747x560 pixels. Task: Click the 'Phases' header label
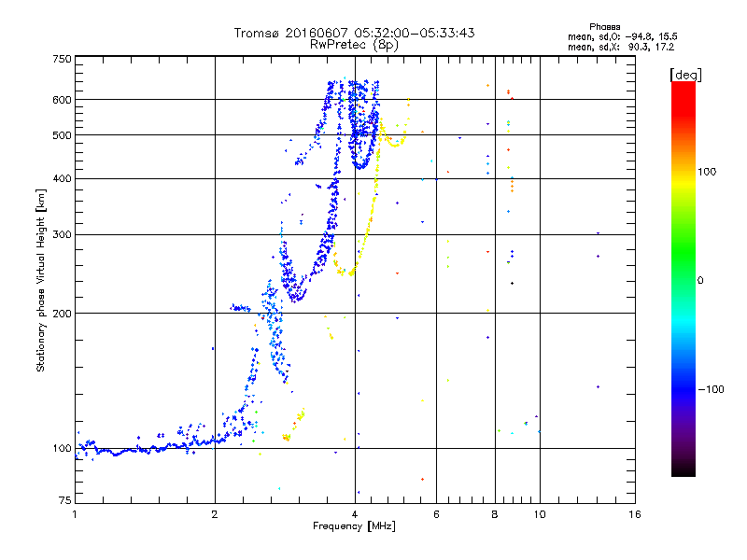pos(604,27)
